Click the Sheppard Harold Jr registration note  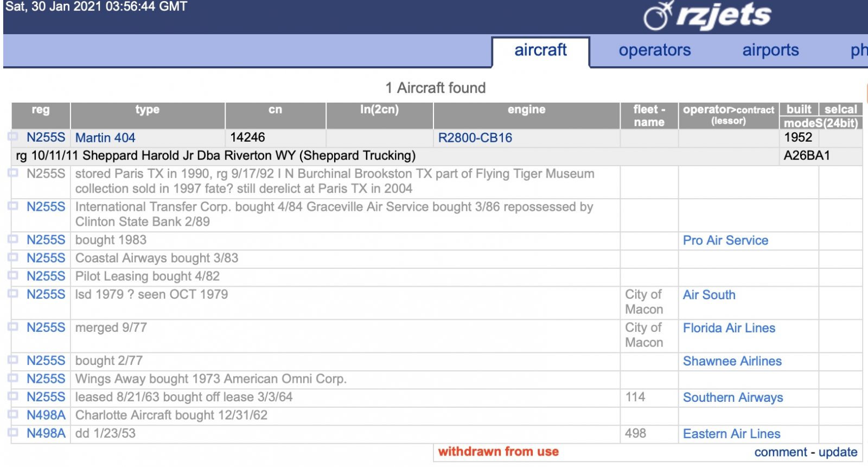216,156
